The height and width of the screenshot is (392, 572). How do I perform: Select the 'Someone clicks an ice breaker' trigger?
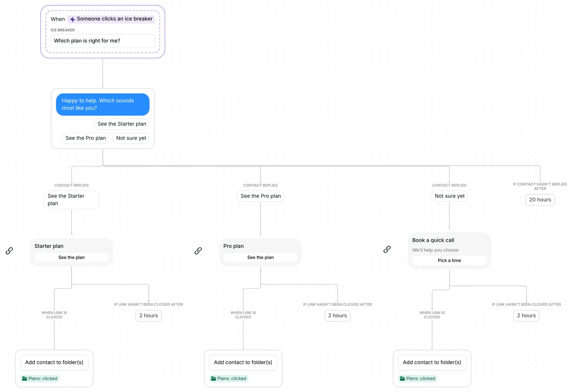(111, 19)
